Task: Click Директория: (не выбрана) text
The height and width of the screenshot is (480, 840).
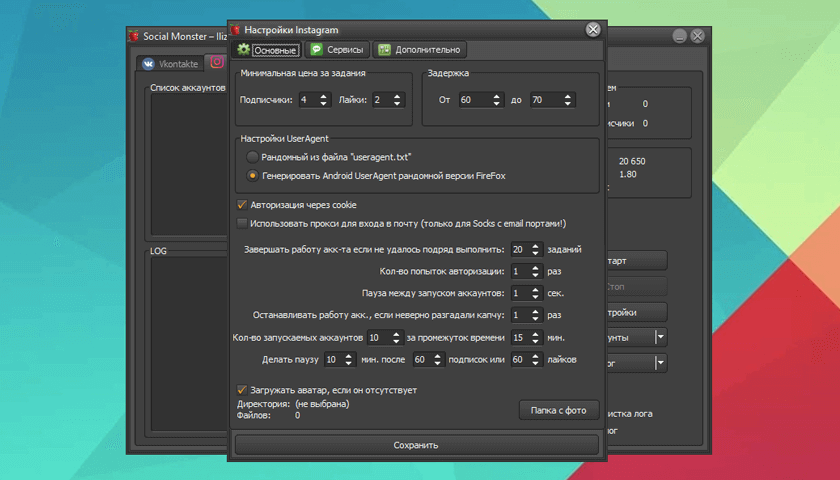Action: pos(293,404)
